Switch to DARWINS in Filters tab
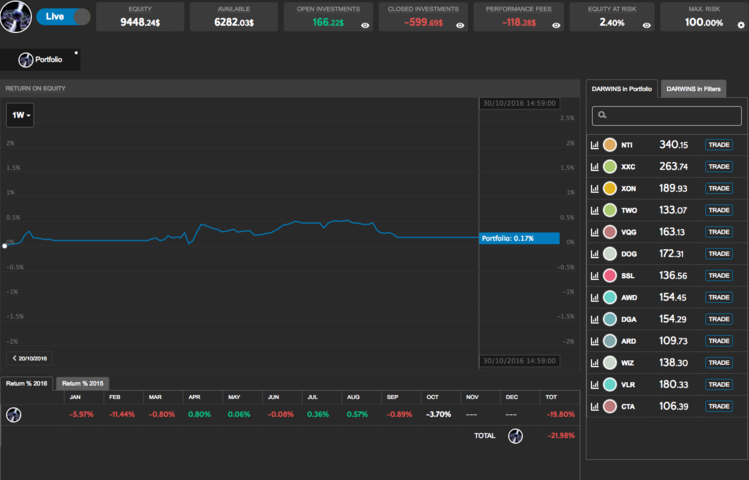 pyautogui.click(x=693, y=89)
